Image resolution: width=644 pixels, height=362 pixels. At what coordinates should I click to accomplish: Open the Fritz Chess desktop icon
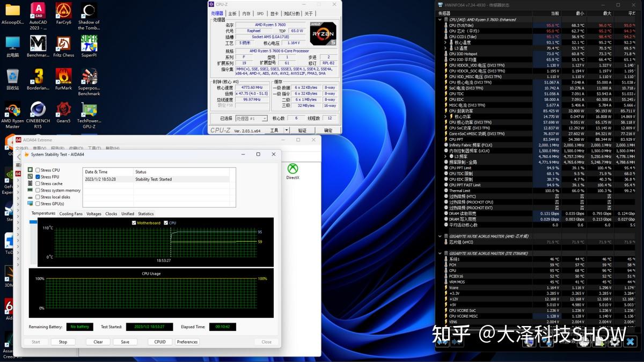(x=63, y=47)
